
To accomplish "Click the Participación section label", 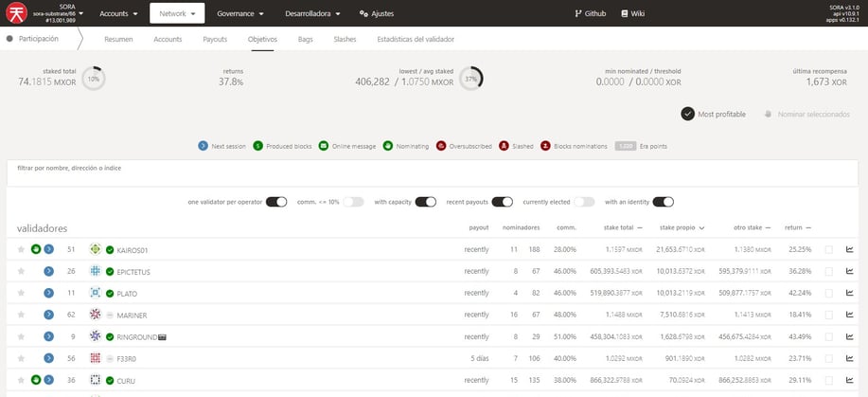I will (x=38, y=39).
